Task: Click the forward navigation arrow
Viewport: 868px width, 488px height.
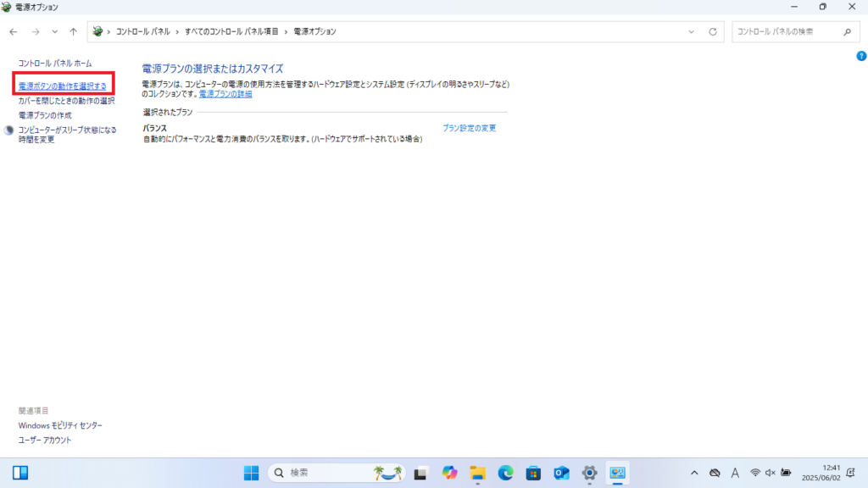Action: click(x=36, y=32)
